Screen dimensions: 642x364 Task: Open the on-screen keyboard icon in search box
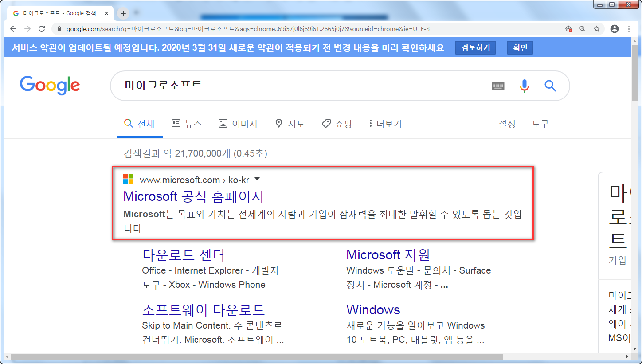pyautogui.click(x=498, y=86)
